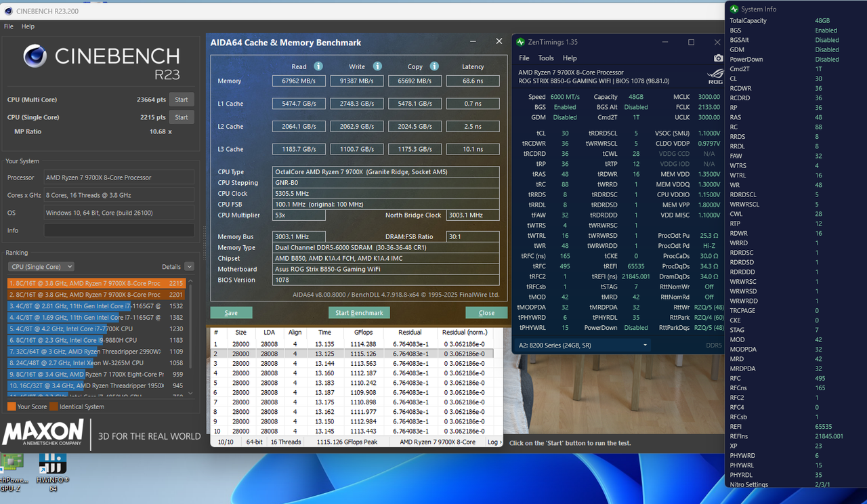
Task: Click the Memory Latency value 68.6 ns
Action: 473,81
